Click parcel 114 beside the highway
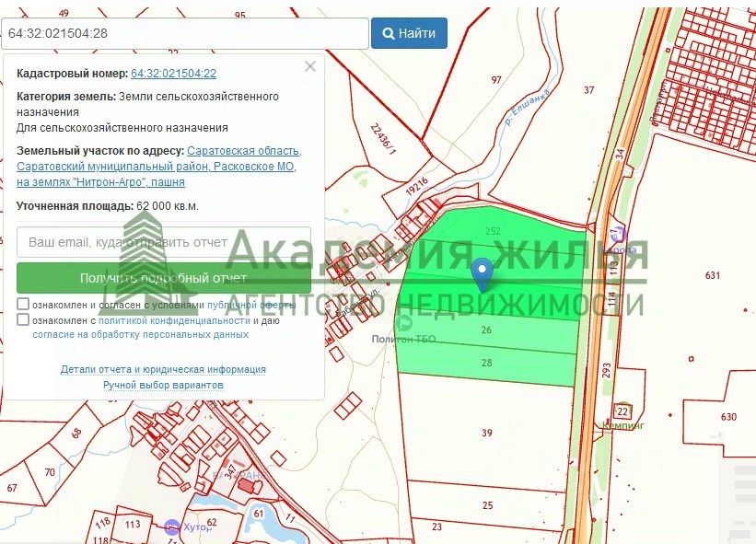 611,299
